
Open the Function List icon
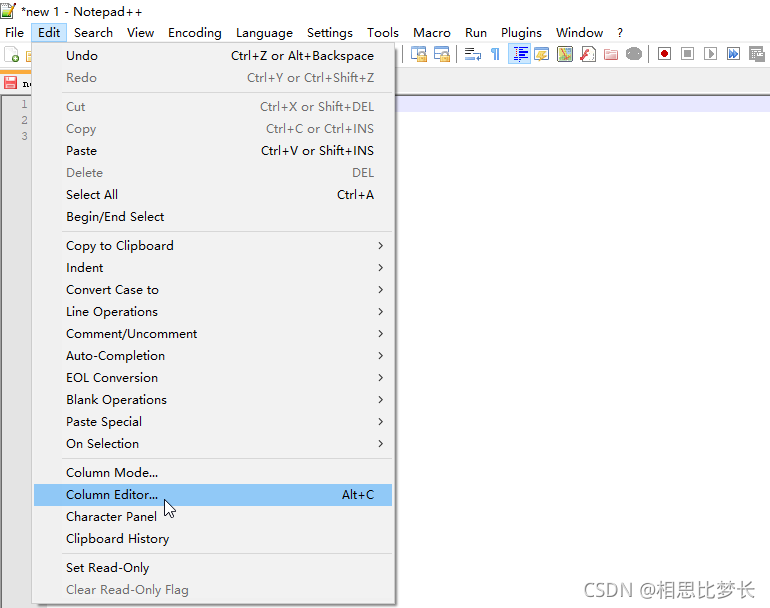pyautogui.click(x=588, y=54)
